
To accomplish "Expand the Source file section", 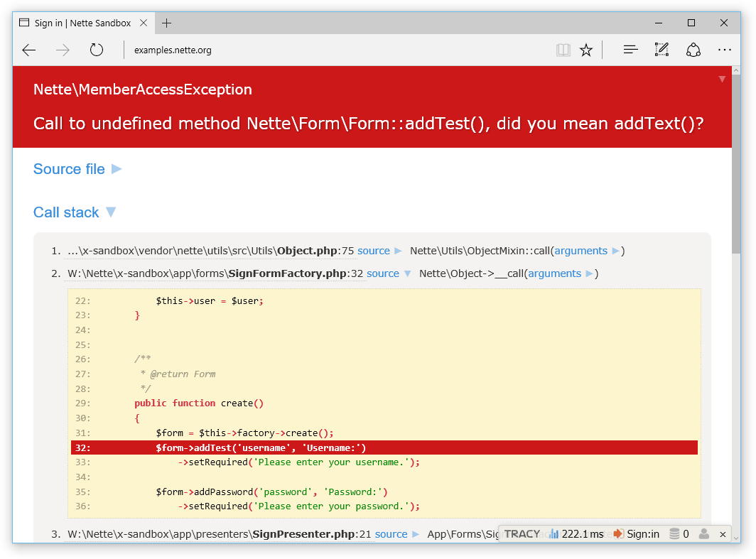I will click(77, 169).
